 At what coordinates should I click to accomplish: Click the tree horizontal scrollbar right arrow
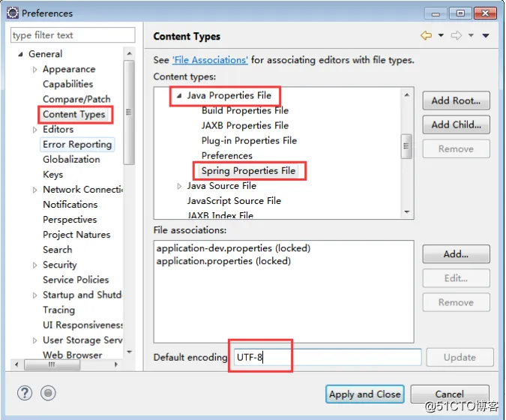tap(116, 364)
